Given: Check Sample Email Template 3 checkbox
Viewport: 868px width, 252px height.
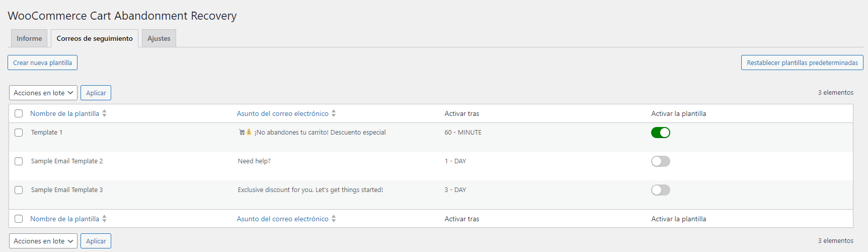Looking at the screenshot, I should [x=19, y=190].
